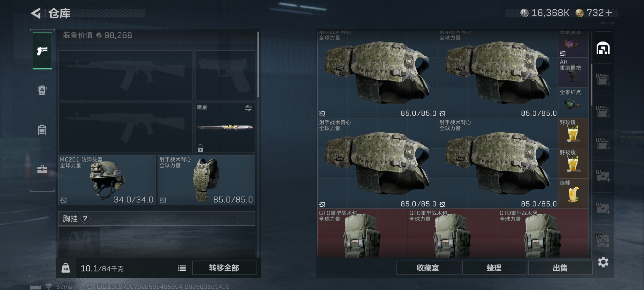Select the equipped MC201 防弹头盔 helmet

(x=107, y=180)
